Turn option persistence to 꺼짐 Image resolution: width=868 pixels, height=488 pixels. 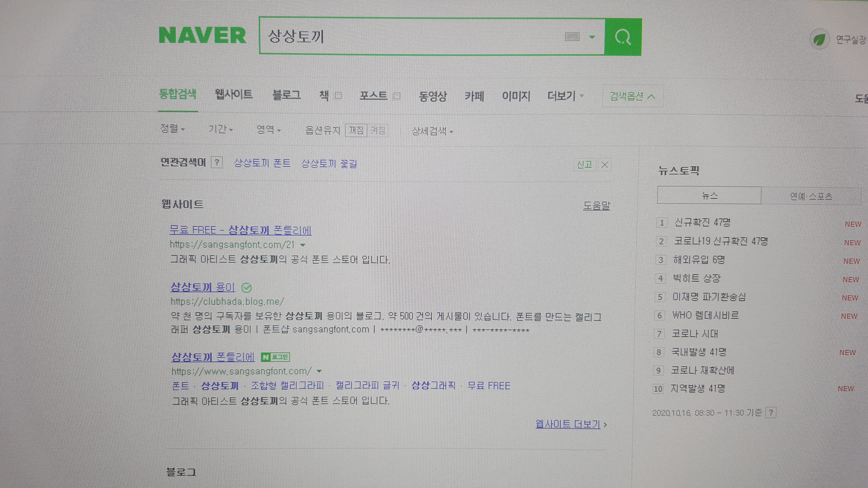356,130
